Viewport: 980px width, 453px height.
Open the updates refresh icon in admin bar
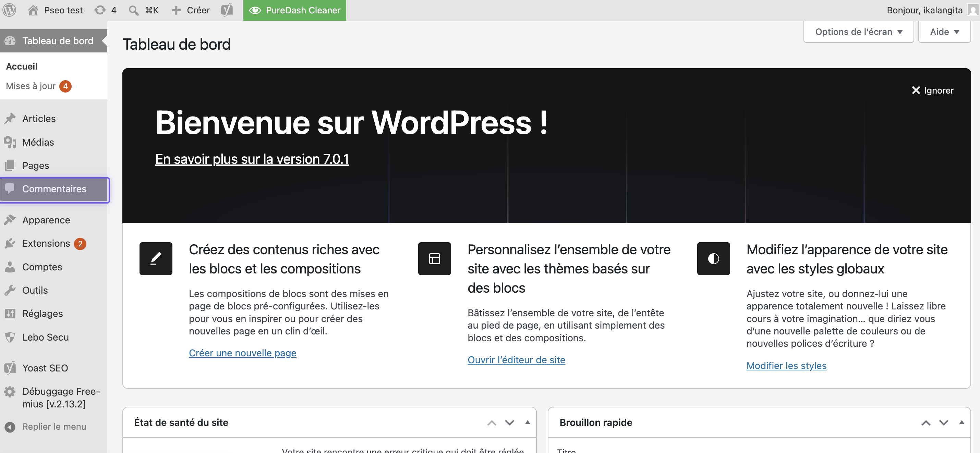click(100, 10)
